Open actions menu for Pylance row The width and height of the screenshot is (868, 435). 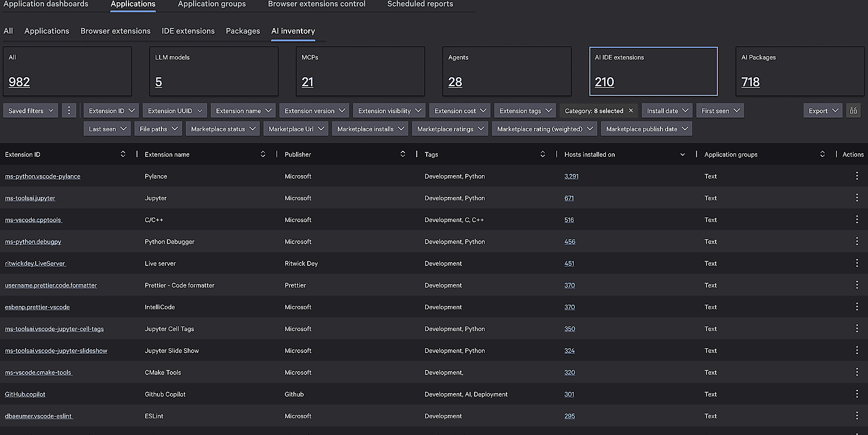point(856,176)
